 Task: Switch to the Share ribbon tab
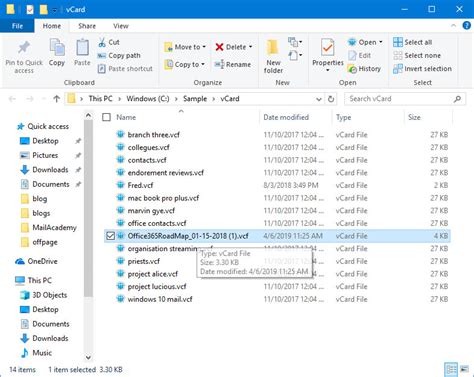click(x=87, y=26)
